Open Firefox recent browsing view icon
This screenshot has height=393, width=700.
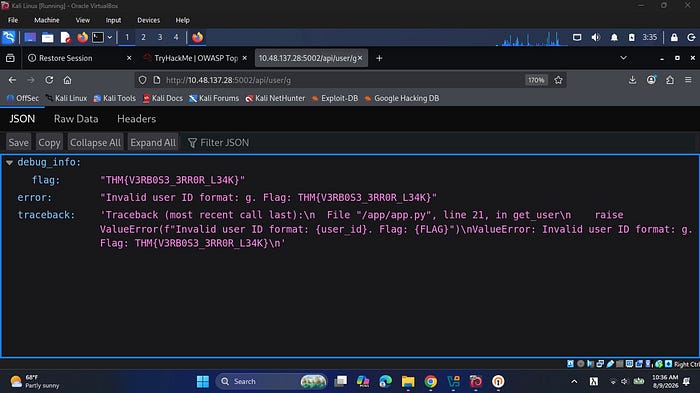coord(10,58)
